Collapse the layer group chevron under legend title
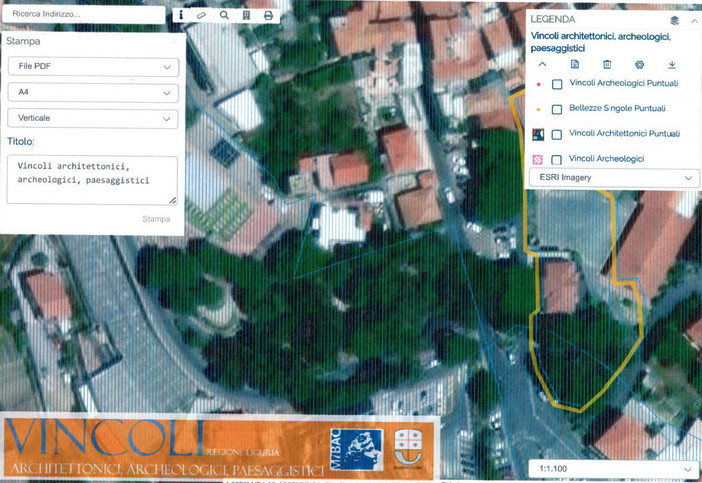Viewport: 702px width, 483px height. point(542,64)
